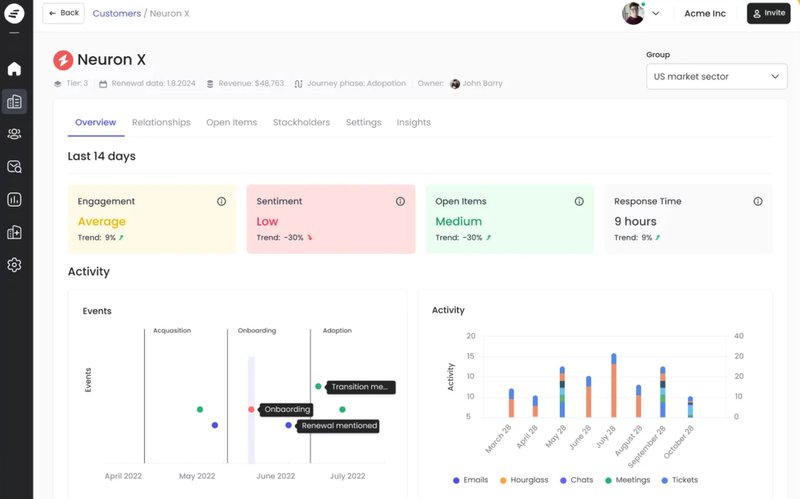Click the Onboarding event marker dot
Screen dimensions: 800x499
[251, 409]
